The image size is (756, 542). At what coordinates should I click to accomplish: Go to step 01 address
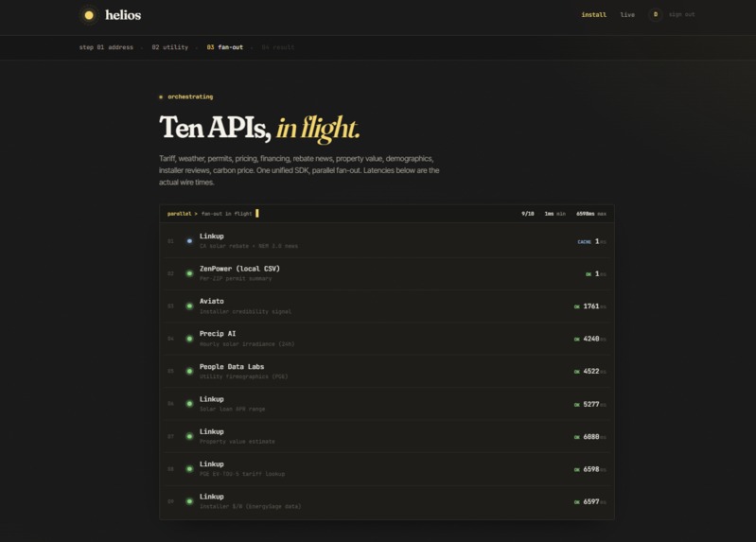(x=106, y=47)
